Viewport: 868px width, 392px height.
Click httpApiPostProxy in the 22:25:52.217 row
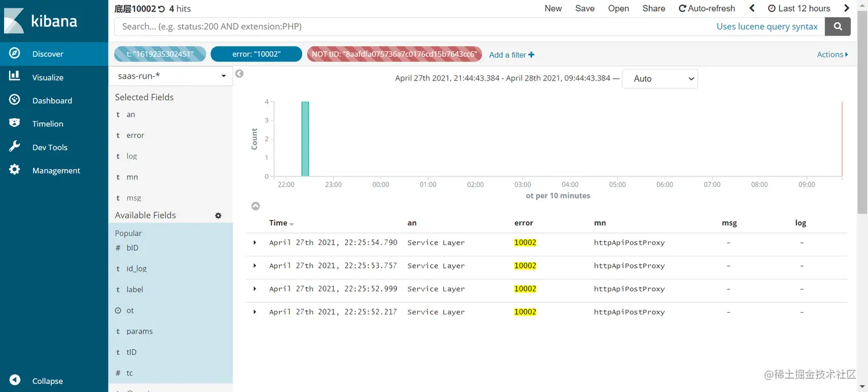[x=629, y=312]
